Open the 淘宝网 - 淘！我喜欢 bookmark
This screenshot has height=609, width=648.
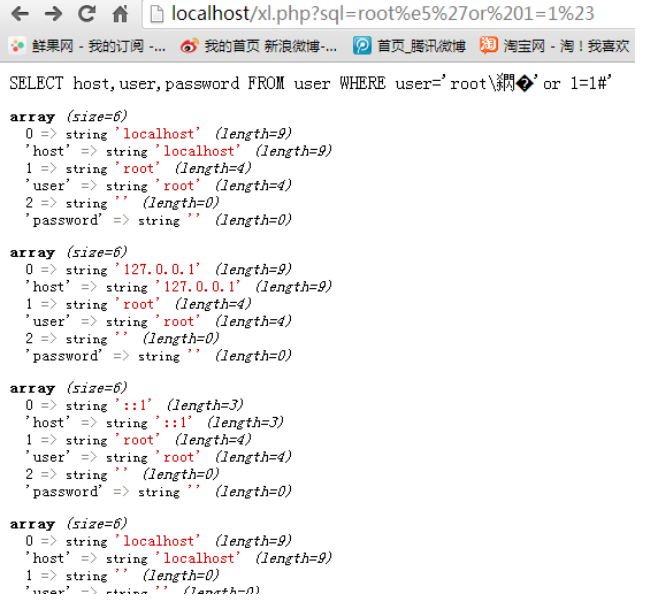click(x=554, y=46)
